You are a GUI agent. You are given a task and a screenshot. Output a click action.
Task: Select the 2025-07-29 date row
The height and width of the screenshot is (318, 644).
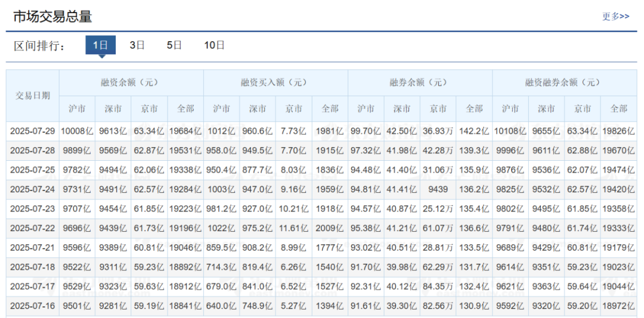tap(33, 131)
